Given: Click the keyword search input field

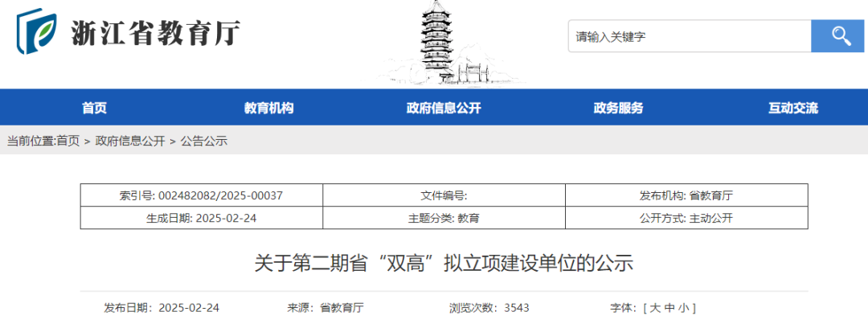Looking at the screenshot, I should (x=690, y=36).
